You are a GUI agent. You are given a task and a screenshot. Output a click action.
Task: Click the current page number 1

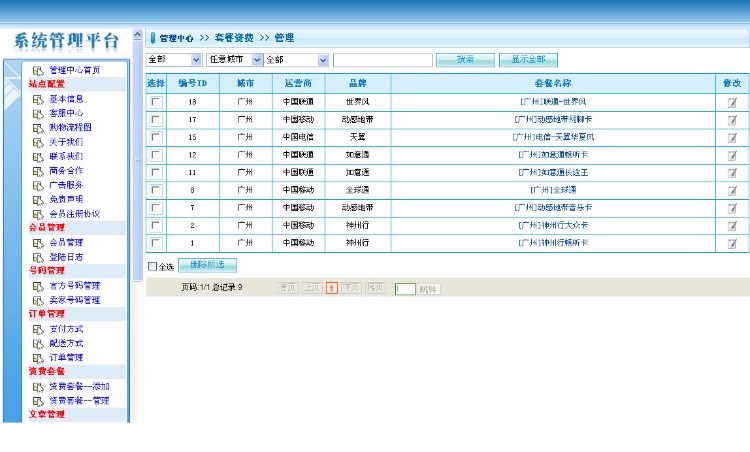pyautogui.click(x=331, y=288)
